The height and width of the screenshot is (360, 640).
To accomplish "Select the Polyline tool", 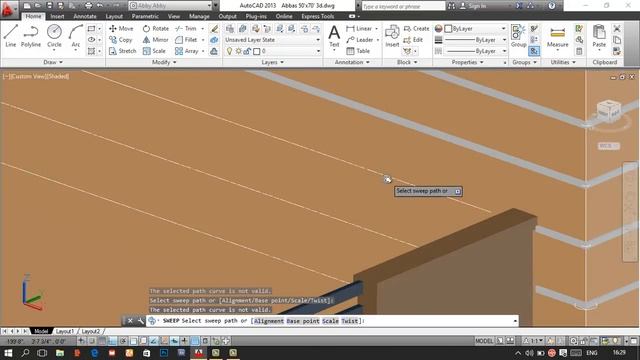I will click(x=31, y=36).
